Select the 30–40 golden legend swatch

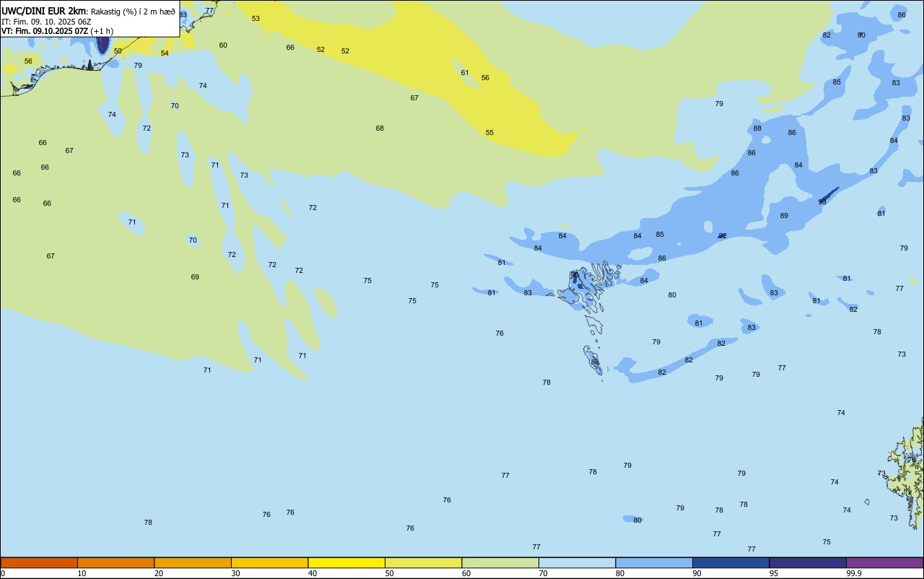point(269,562)
